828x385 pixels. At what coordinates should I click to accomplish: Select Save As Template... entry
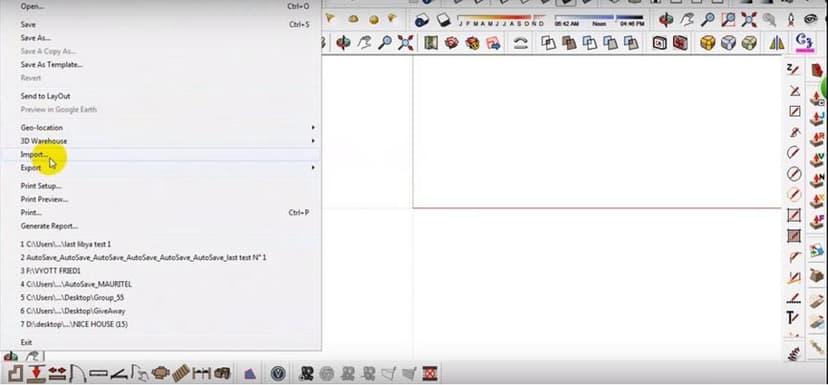(x=51, y=64)
